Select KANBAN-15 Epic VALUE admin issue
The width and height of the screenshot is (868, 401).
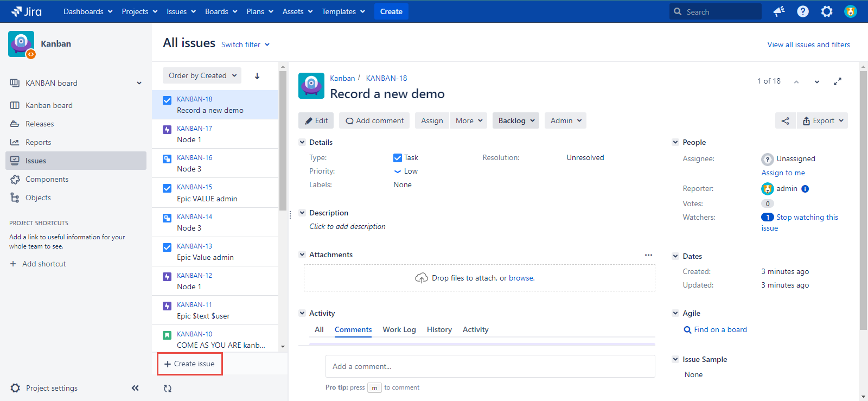coord(215,193)
